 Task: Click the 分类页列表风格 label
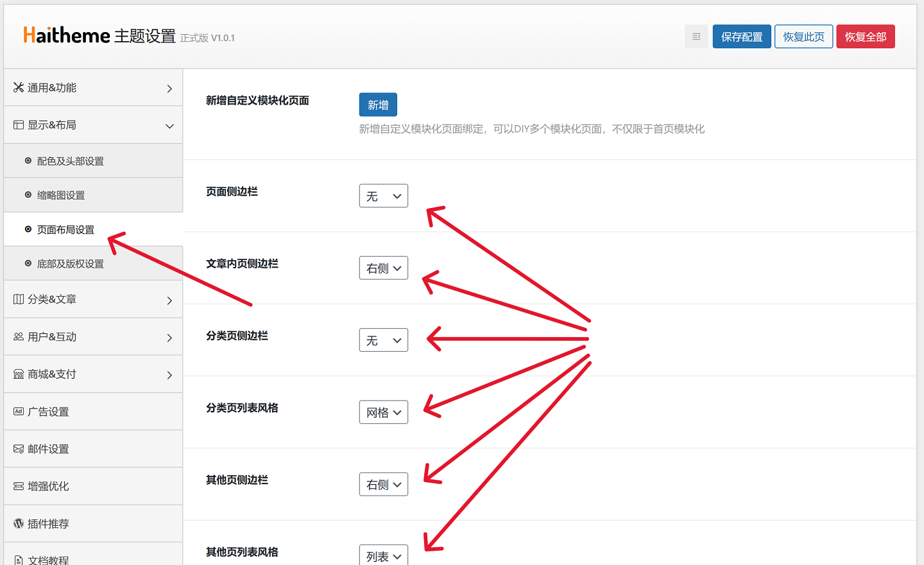point(242,408)
